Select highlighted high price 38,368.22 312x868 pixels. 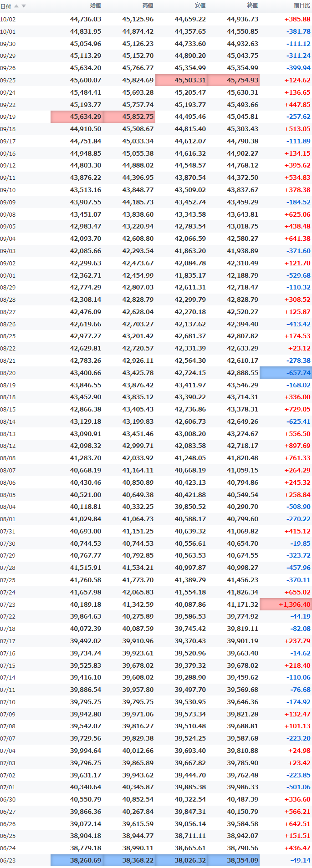[x=129, y=860]
